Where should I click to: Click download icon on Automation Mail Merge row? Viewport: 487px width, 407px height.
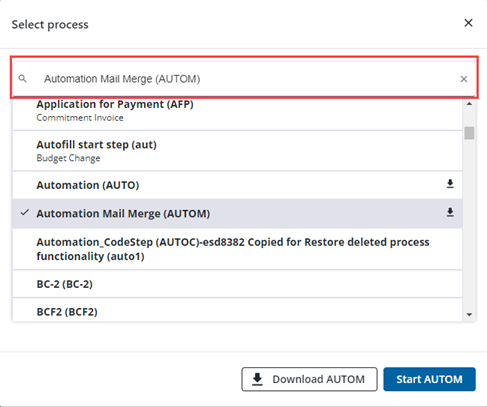pyautogui.click(x=450, y=212)
